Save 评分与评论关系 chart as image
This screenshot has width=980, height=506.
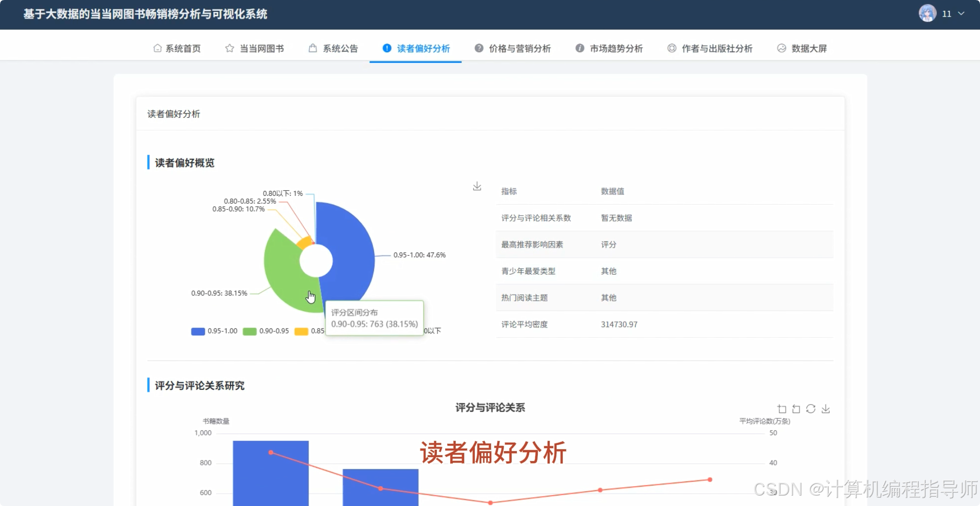pyautogui.click(x=825, y=409)
